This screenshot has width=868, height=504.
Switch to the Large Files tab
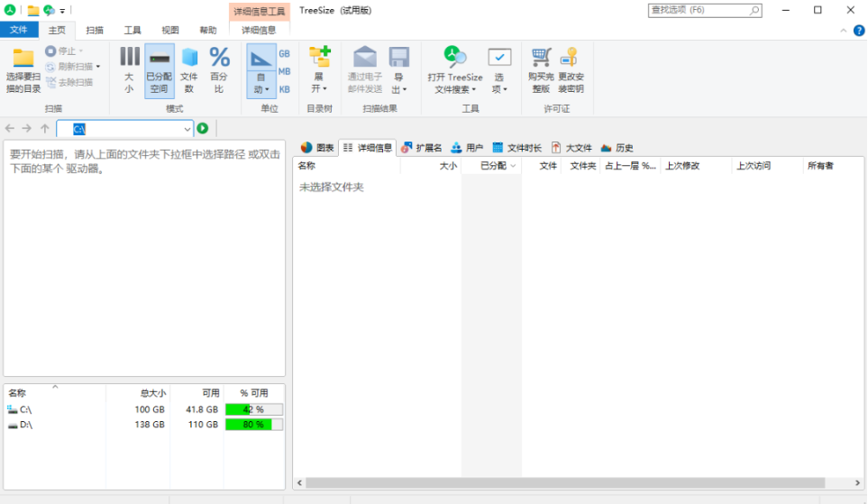click(x=571, y=147)
